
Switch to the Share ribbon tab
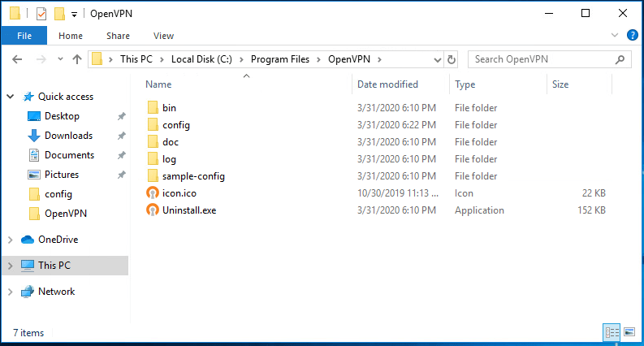pos(118,36)
